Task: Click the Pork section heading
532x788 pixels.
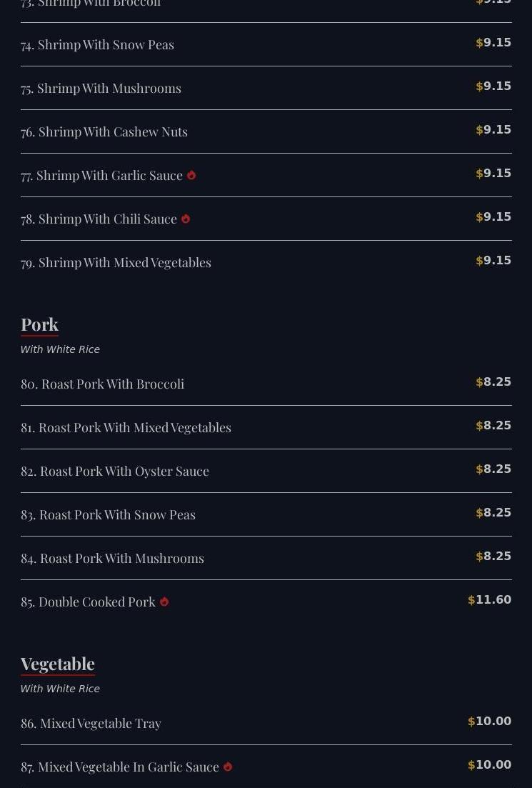Action: 39,324
